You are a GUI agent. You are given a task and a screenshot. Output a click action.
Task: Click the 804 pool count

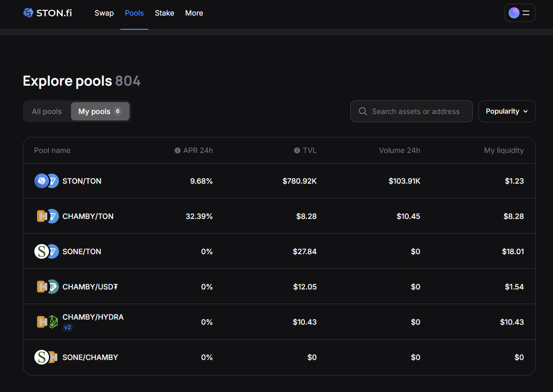click(128, 81)
